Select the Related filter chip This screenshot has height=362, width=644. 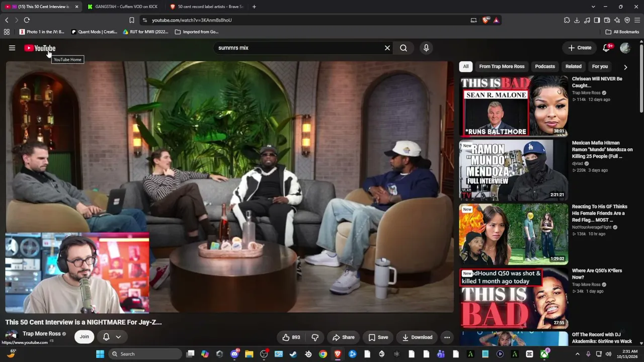point(573,66)
